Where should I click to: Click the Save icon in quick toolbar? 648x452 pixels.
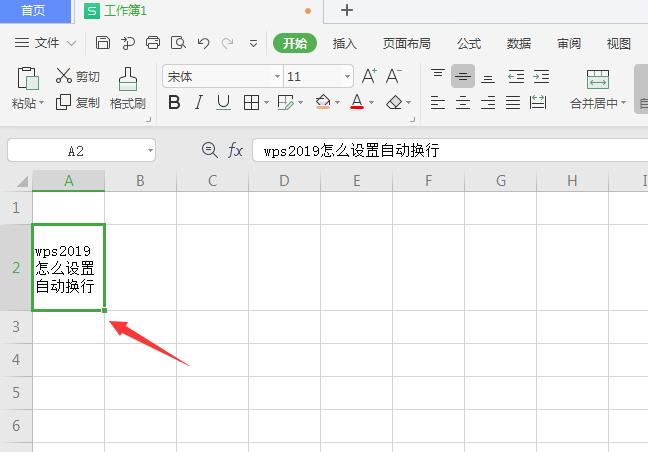(x=103, y=43)
